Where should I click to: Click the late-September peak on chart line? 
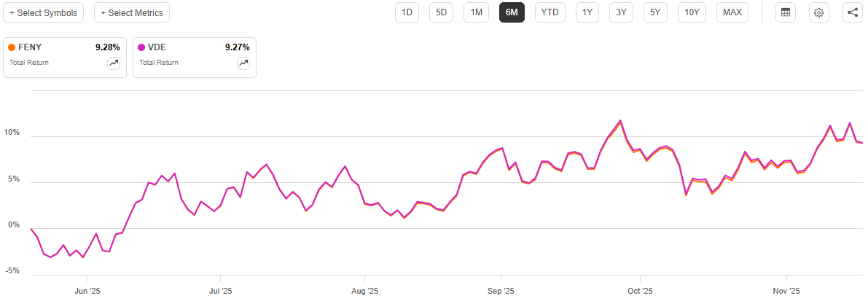click(x=620, y=121)
